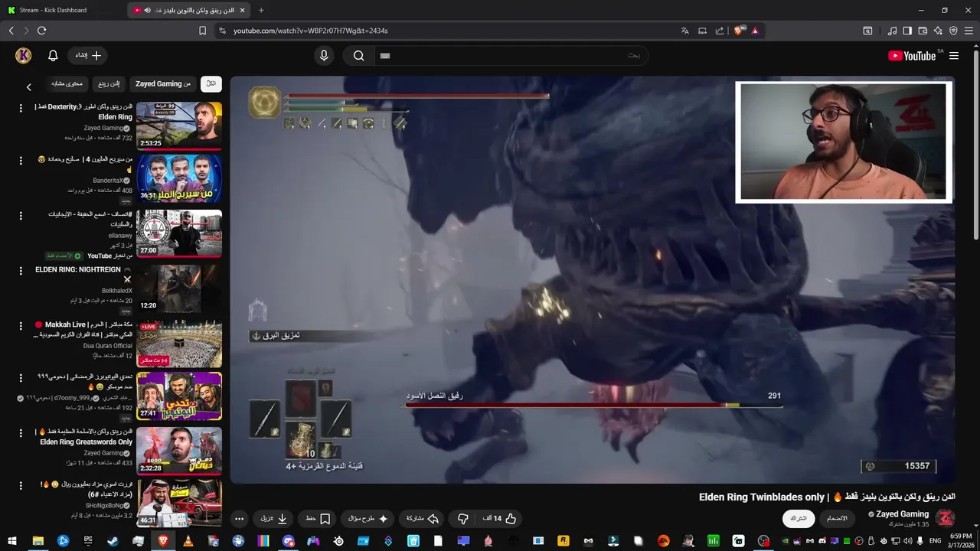Viewport: 980px width, 551px height.
Task: Mute the YouTube tab audio
Action: (147, 10)
